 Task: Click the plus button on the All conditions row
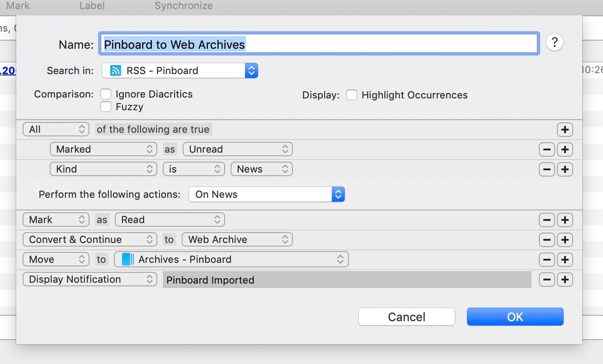coord(565,130)
